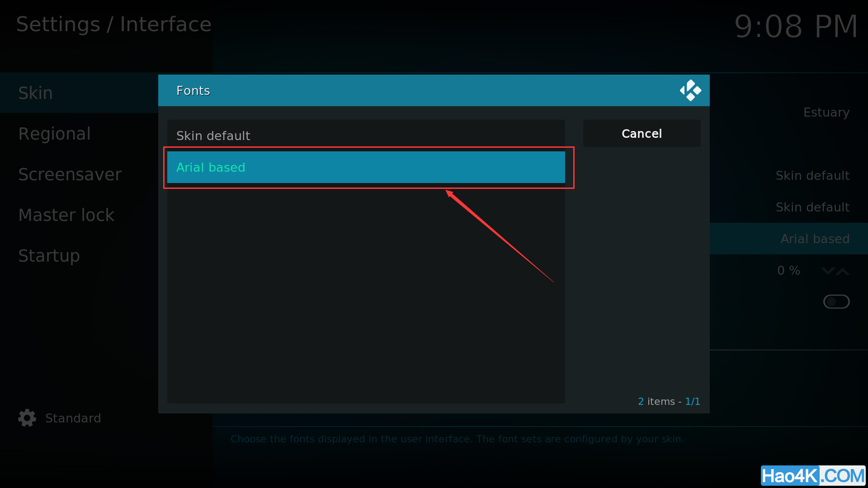868x488 pixels.
Task: Decrease zoom with the down arrow
Action: [828, 271]
